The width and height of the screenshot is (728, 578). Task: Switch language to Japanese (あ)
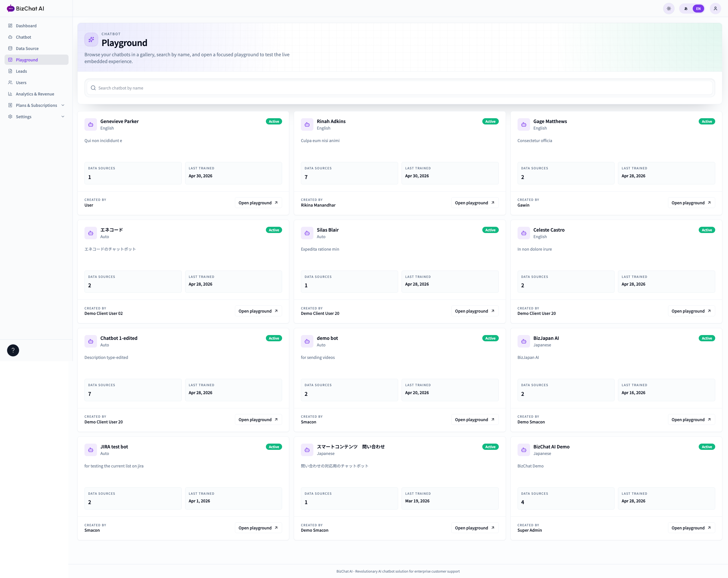[x=686, y=9]
